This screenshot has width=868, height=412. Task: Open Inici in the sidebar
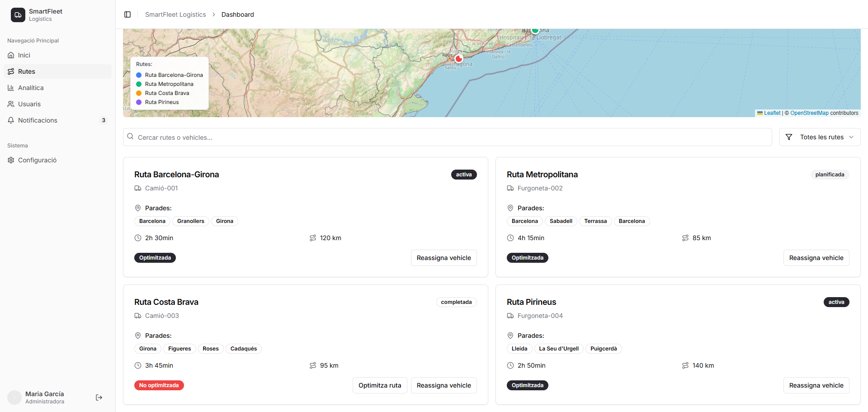[x=57, y=55]
